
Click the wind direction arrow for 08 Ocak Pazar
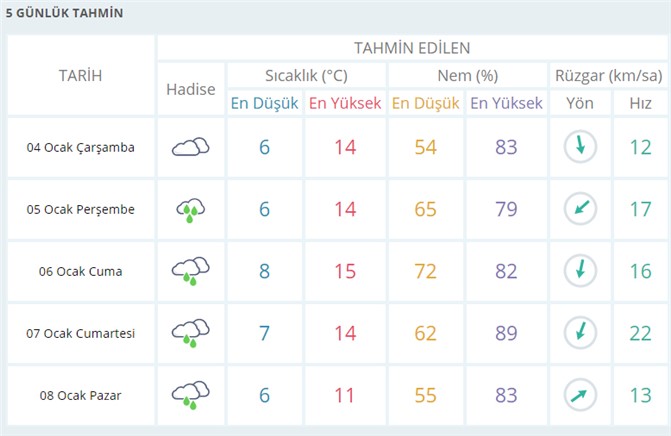click(x=579, y=395)
